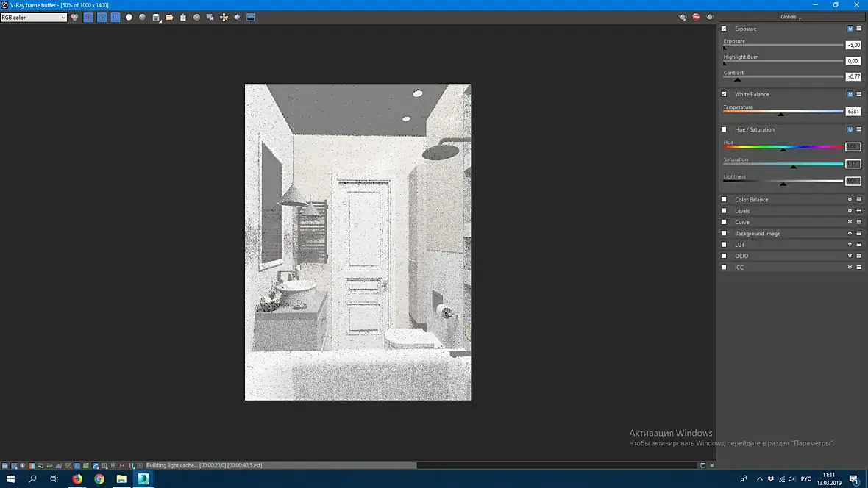Screen dimensions: 868x488
Task: Open the ICC section options menu
Action: [859, 268]
